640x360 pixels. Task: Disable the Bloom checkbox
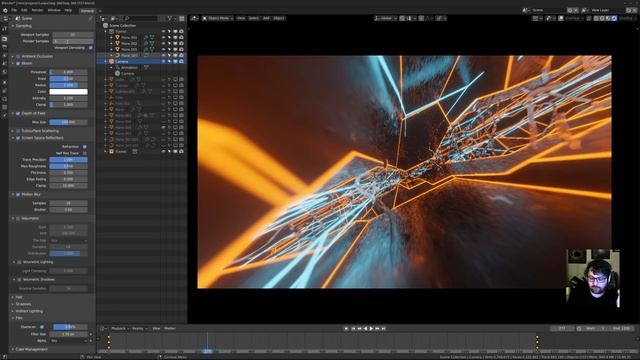pos(18,63)
